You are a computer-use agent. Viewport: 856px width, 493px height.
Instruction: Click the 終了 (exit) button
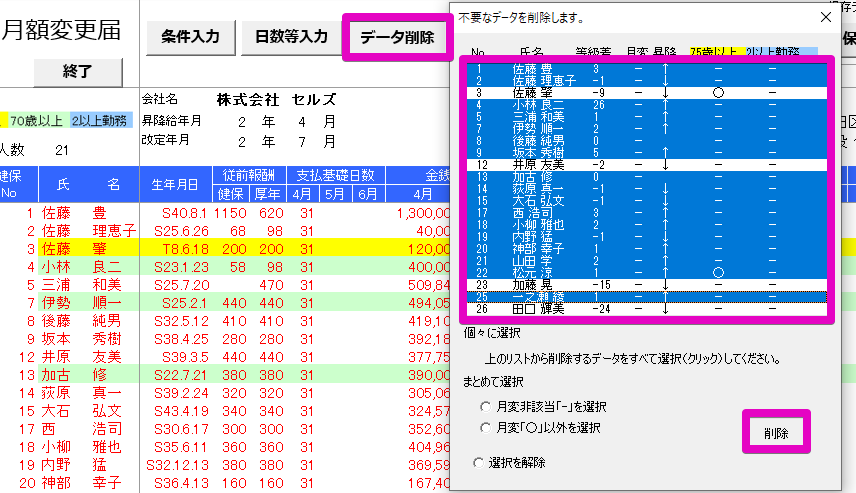[x=77, y=71]
